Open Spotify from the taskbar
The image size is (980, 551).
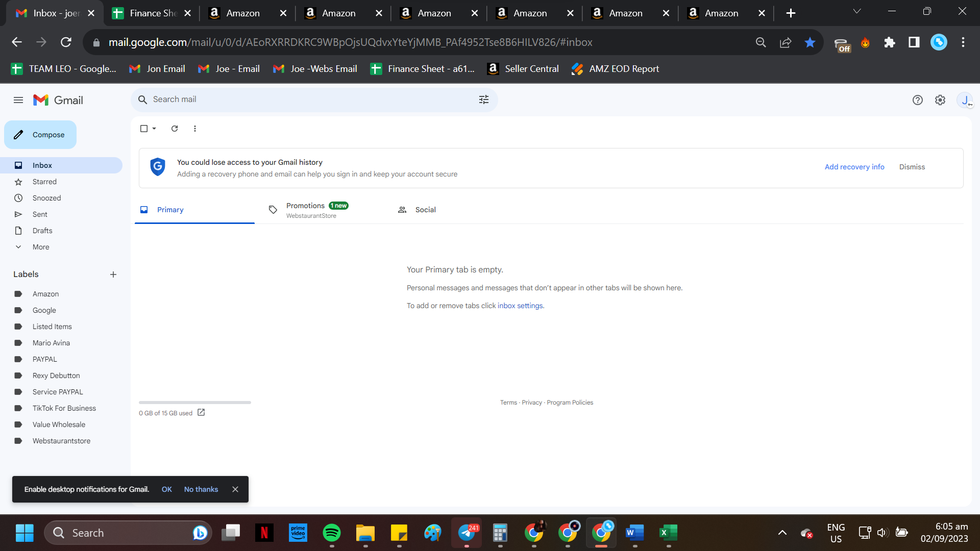point(332,533)
